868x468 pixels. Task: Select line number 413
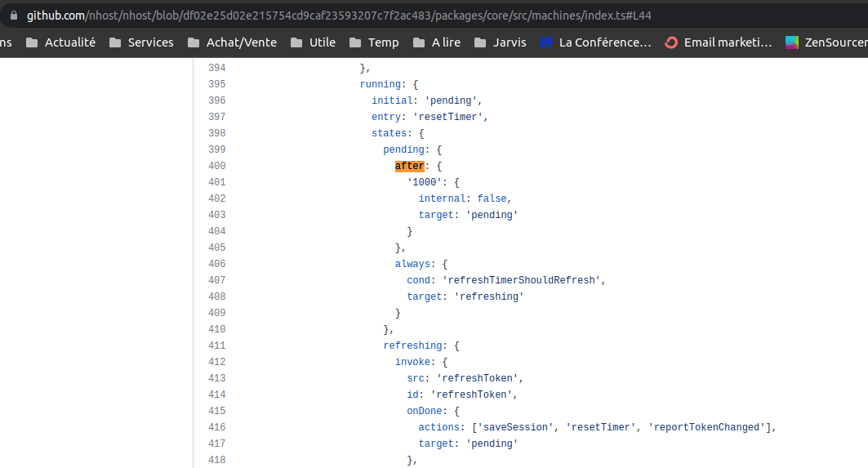click(x=217, y=378)
